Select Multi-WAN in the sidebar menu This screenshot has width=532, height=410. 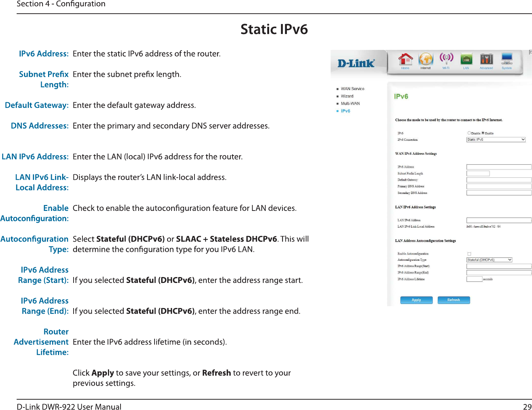tap(350, 103)
